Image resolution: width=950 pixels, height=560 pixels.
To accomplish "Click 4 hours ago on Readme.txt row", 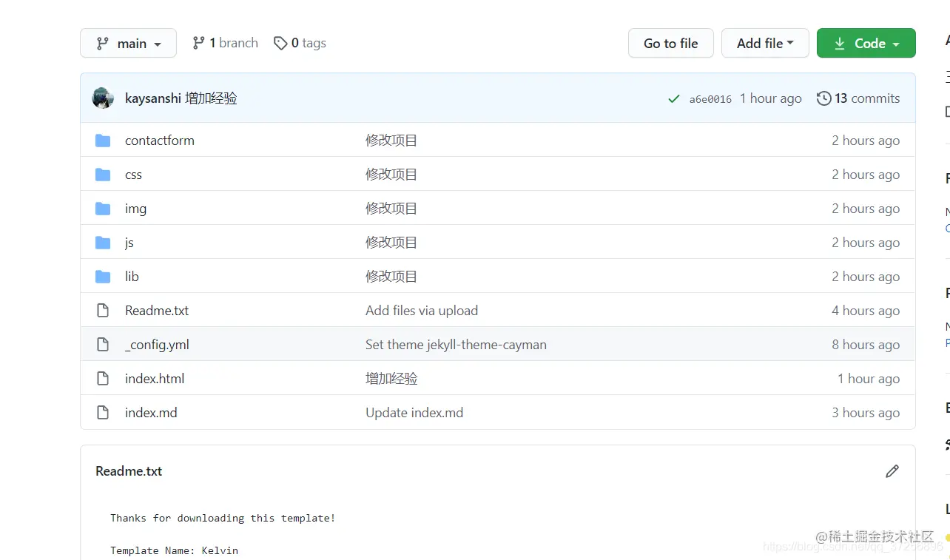I will [866, 311].
